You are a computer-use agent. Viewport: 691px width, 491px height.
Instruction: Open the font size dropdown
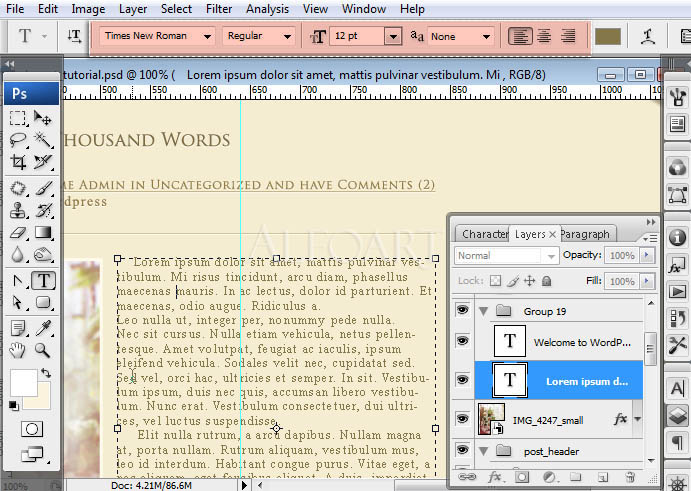click(x=393, y=36)
